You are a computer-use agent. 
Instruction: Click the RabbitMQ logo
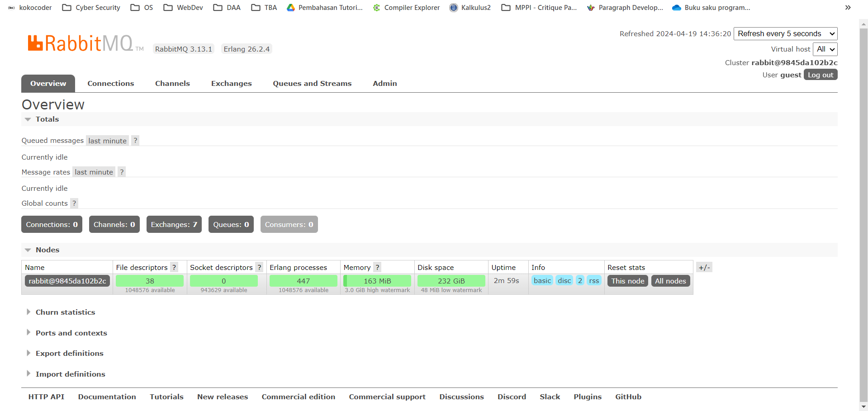click(x=85, y=43)
